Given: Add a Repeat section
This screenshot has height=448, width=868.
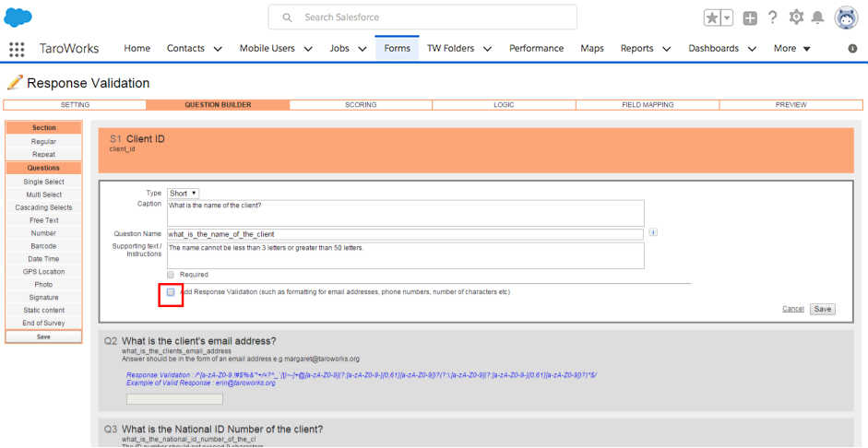Looking at the screenshot, I should [x=43, y=154].
